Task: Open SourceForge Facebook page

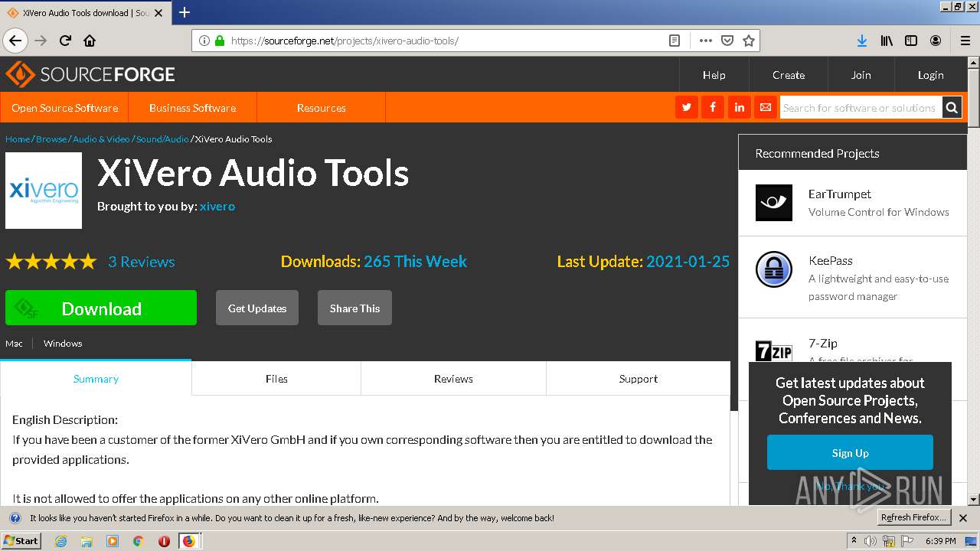Action: (713, 107)
